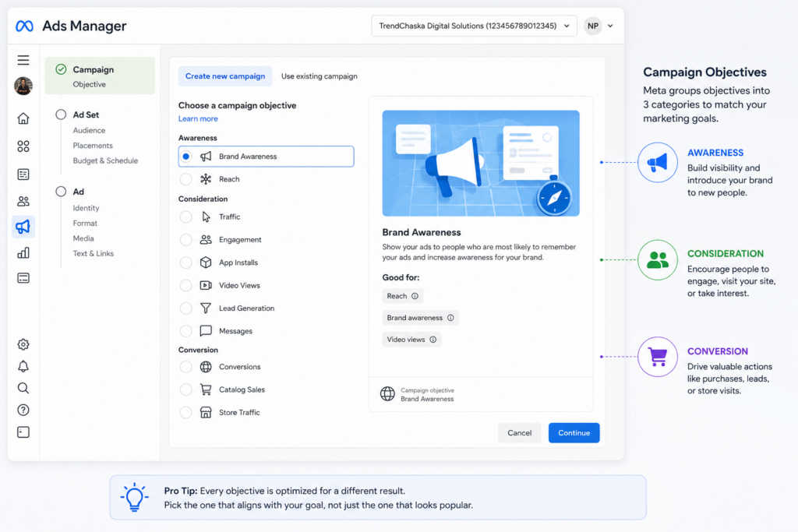
Task: Open the Ad Set step in navigation
Action: [x=86, y=115]
